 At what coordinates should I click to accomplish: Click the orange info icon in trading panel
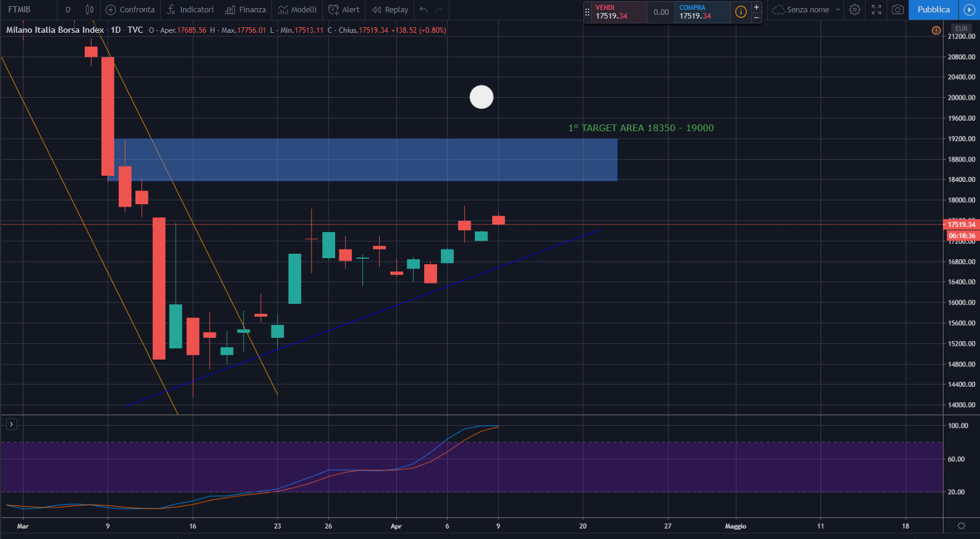point(741,12)
